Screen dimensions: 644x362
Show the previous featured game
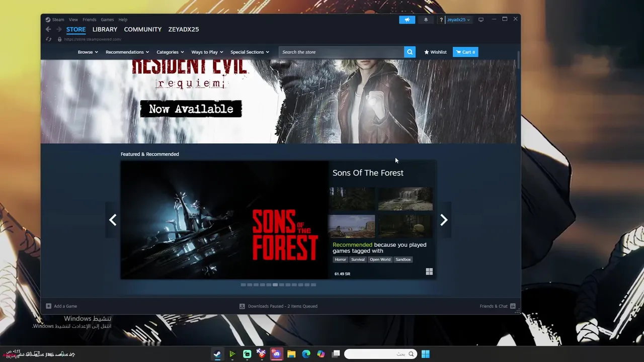pos(113,220)
